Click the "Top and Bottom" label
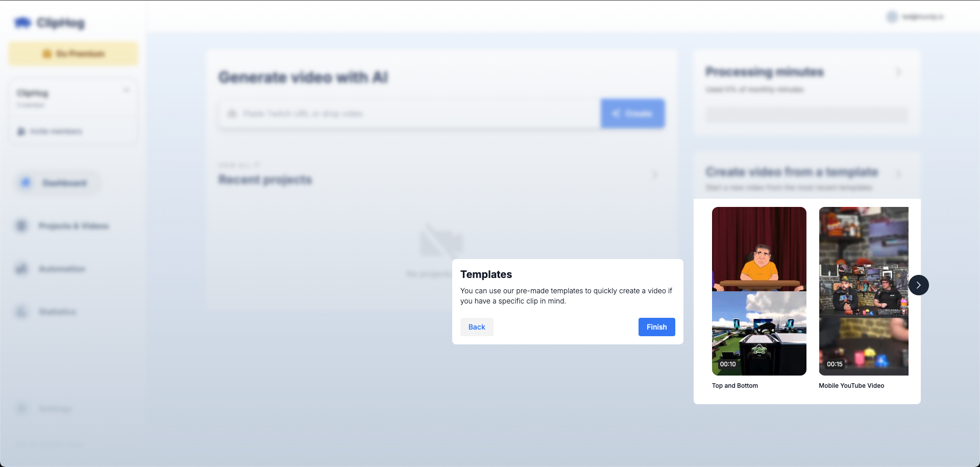 coord(735,386)
